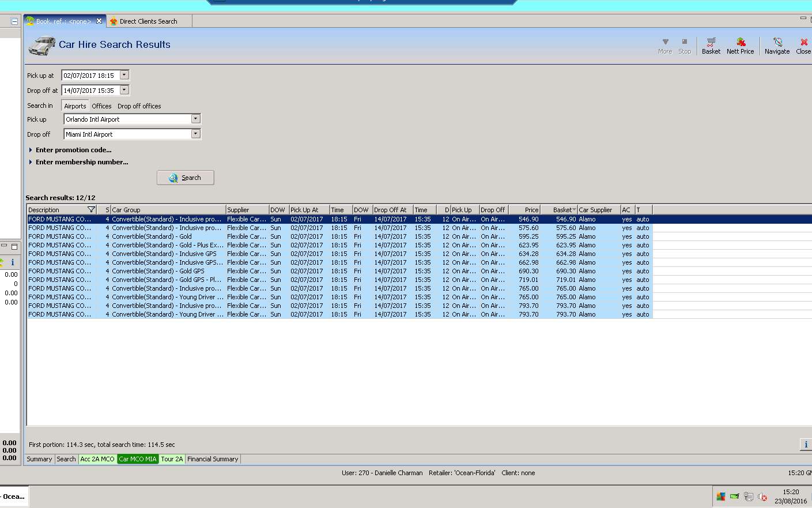Open the Car MCO MIA bottom tab

click(138, 459)
